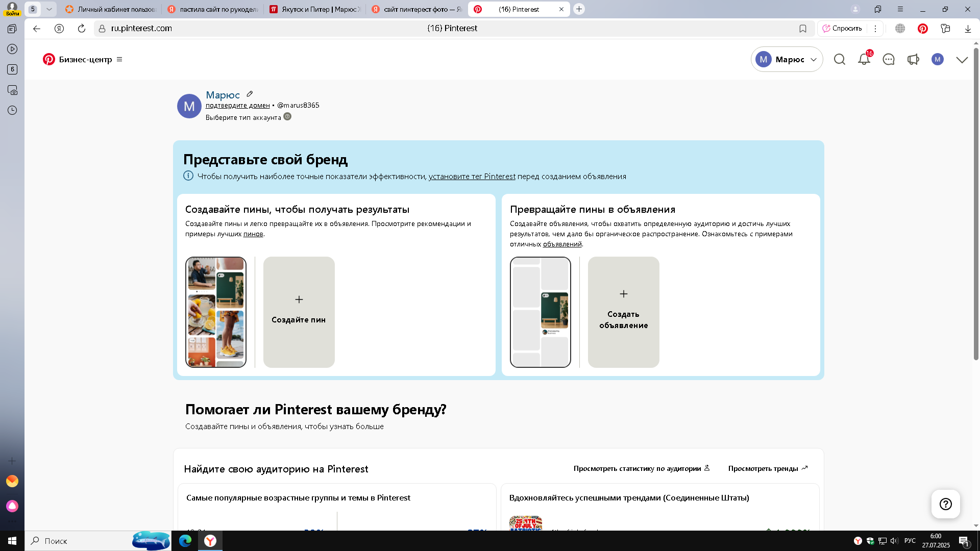The height and width of the screenshot is (551, 980).
Task: Open the downloads arrow icon
Action: pos(968,29)
